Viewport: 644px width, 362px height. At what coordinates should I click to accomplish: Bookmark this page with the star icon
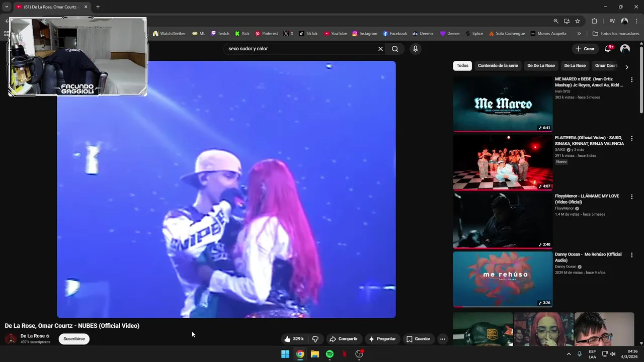[x=578, y=21]
